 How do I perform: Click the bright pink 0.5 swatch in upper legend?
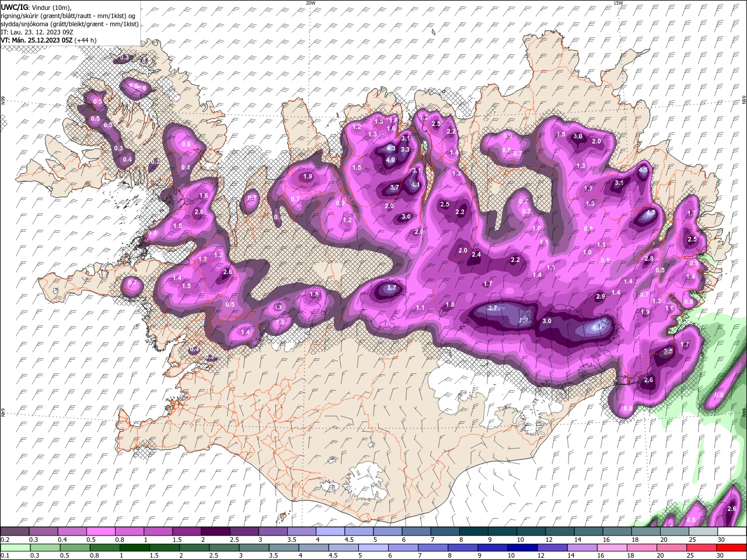tap(102, 531)
